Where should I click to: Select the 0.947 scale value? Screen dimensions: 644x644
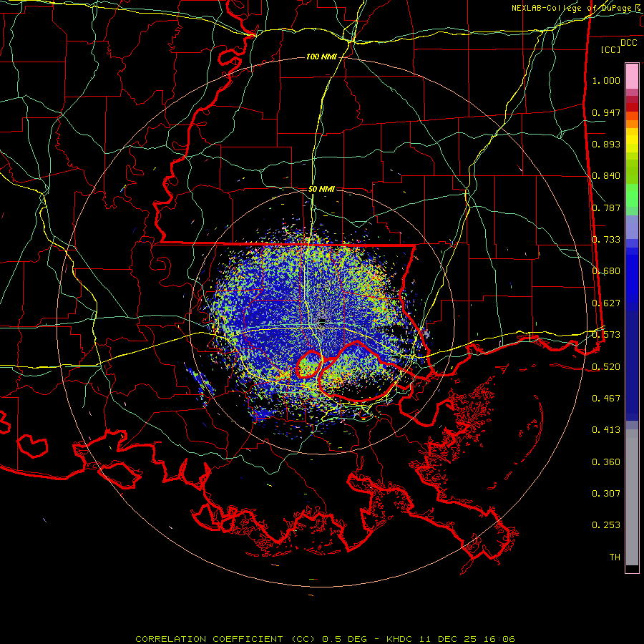coord(606,112)
